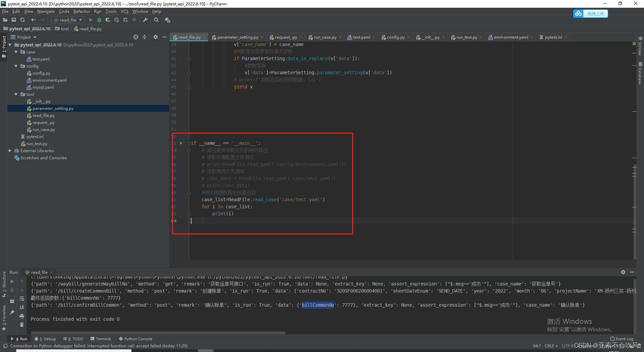
Task: Toggle the Structure side tool window
Action: [4, 284]
